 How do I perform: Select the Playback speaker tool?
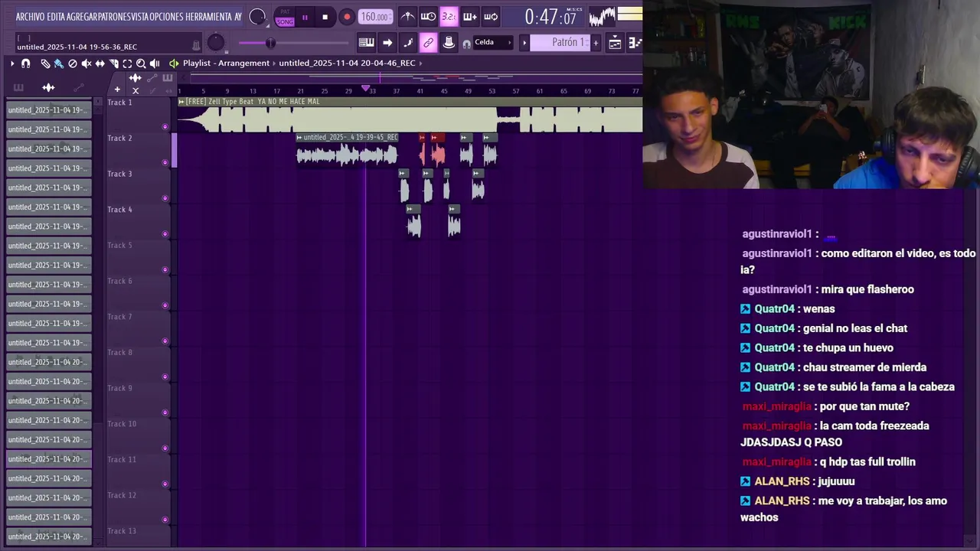click(x=155, y=64)
